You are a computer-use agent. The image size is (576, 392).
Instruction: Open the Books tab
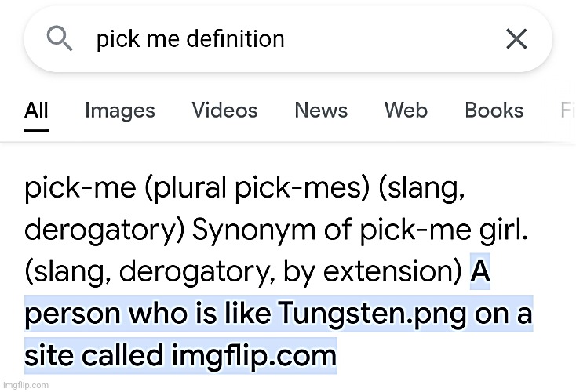[494, 111]
